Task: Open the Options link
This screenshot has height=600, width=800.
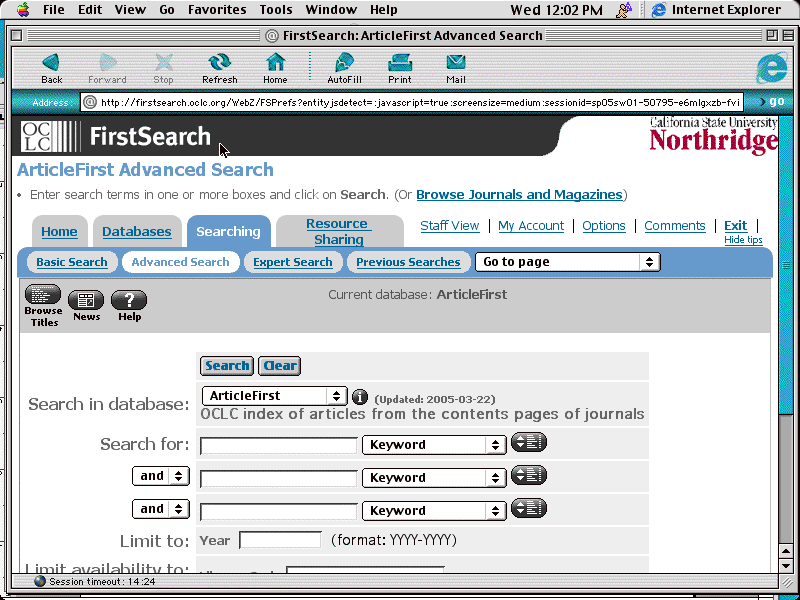Action: coord(604,226)
